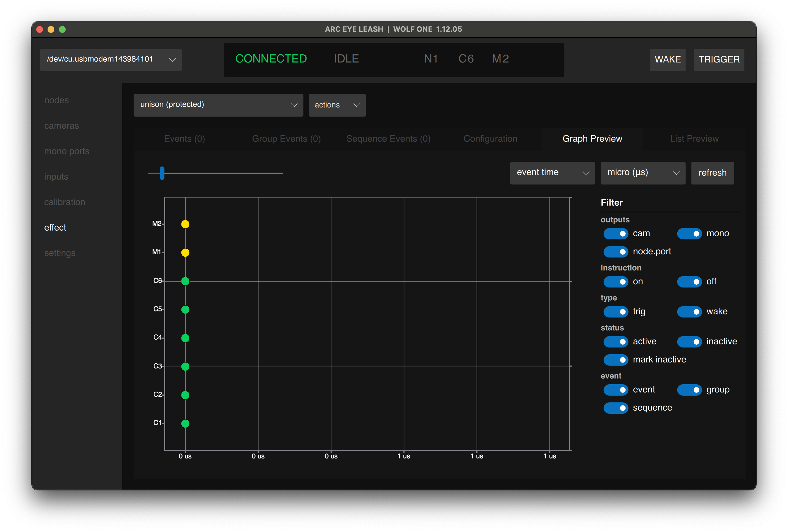The image size is (788, 532).
Task: Toggle the mark inactive status filter
Action: (616, 360)
